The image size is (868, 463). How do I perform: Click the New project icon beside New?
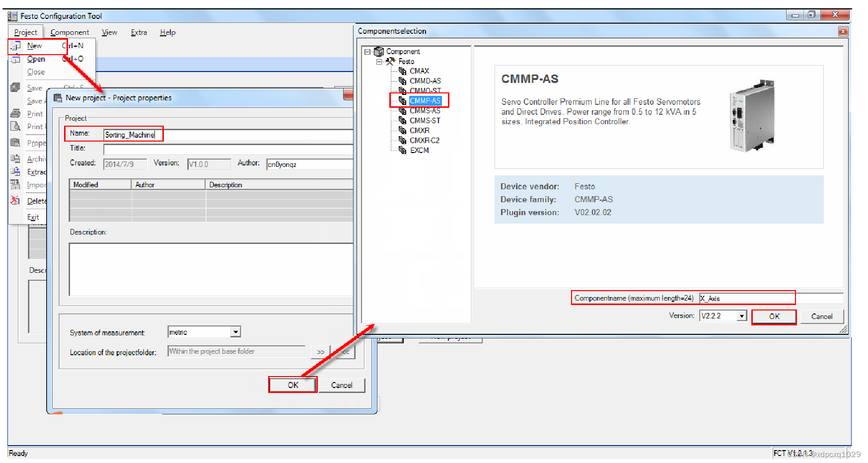pos(15,46)
